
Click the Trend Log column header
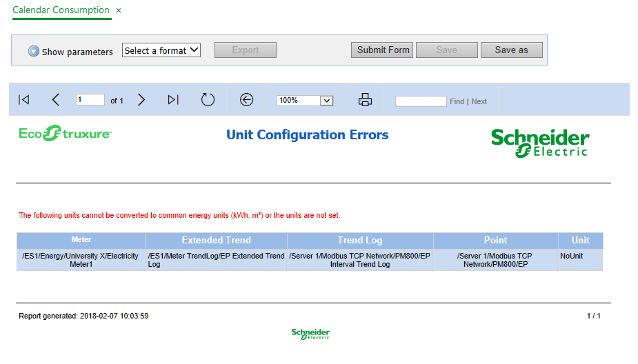360,240
